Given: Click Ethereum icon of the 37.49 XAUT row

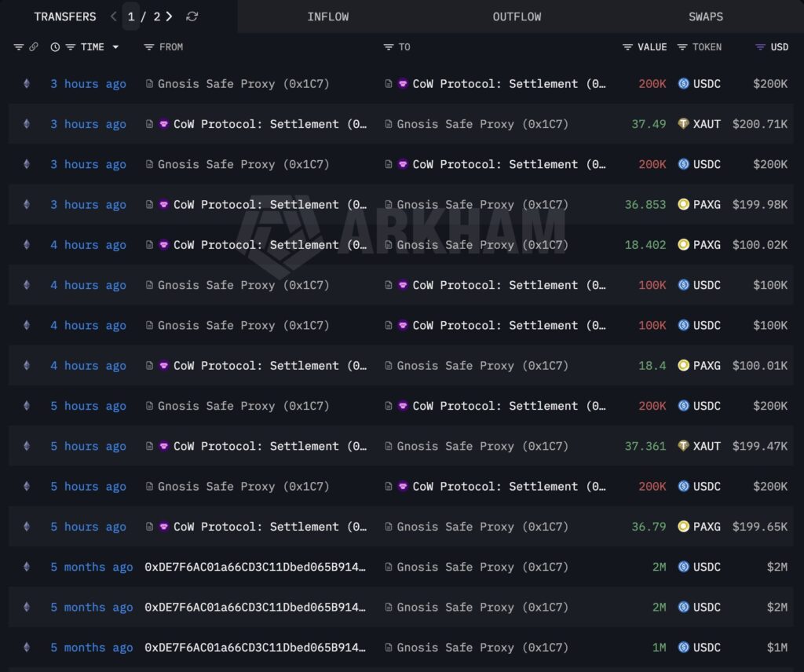Looking at the screenshot, I should pyautogui.click(x=27, y=124).
